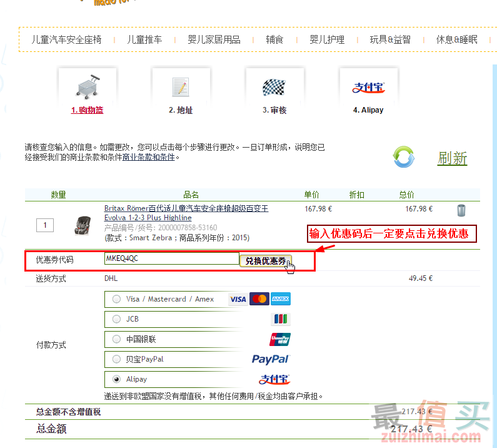Viewport: 497px width, 448px height.
Task: Click the 总金额不含增值税 label
Action: pyautogui.click(x=69, y=412)
